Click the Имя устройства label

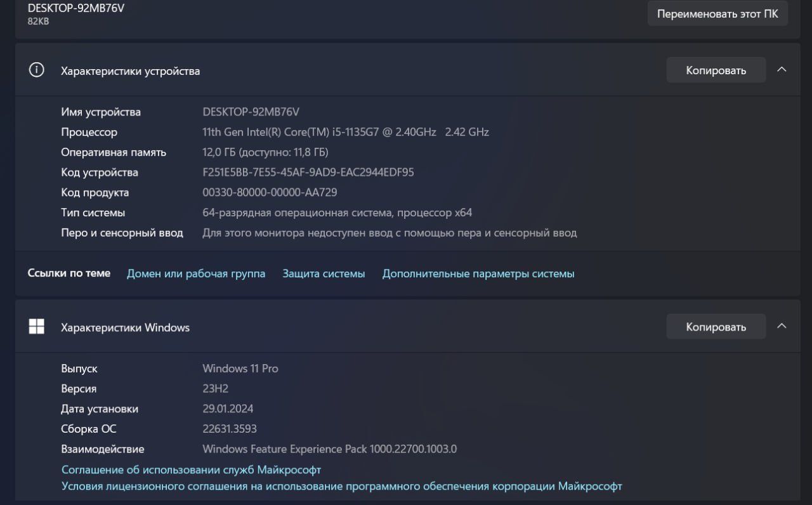click(101, 112)
